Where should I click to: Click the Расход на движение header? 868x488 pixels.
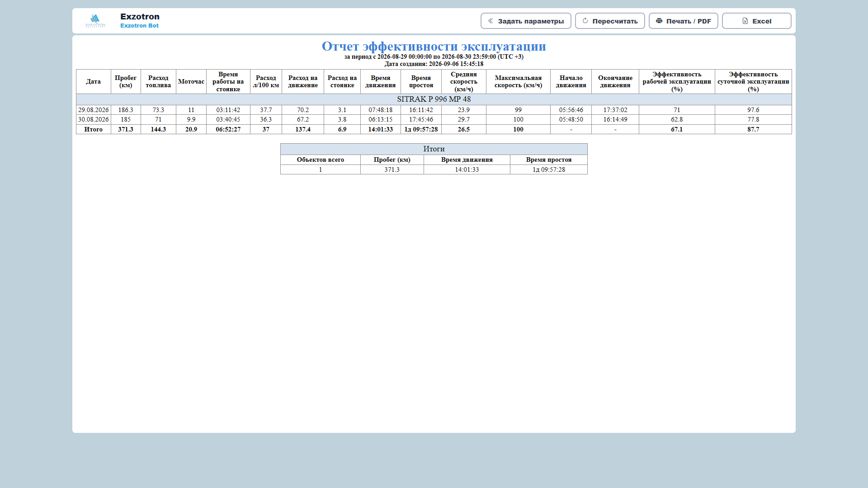tap(303, 81)
